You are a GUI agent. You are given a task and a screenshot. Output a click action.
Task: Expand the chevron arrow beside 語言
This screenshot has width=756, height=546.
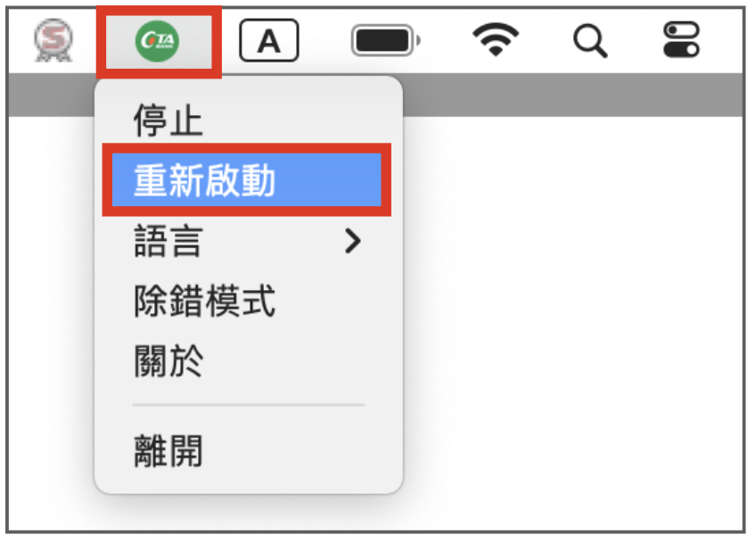tap(353, 241)
